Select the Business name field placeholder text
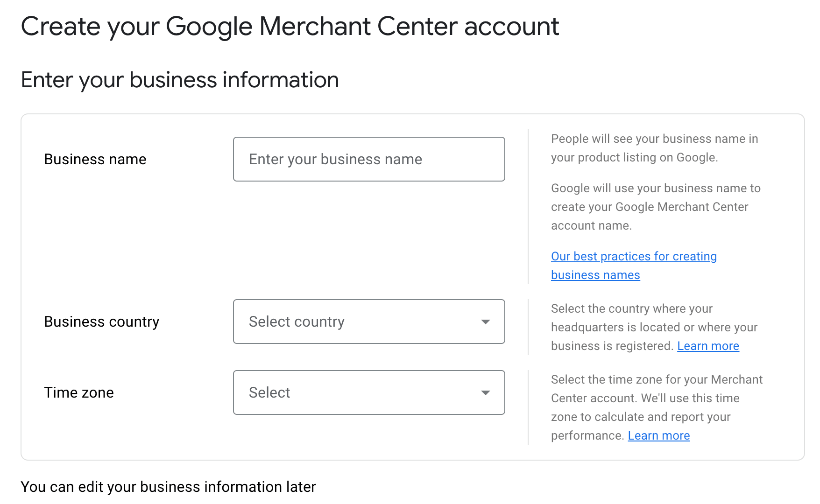The image size is (820, 504). pyautogui.click(x=335, y=159)
